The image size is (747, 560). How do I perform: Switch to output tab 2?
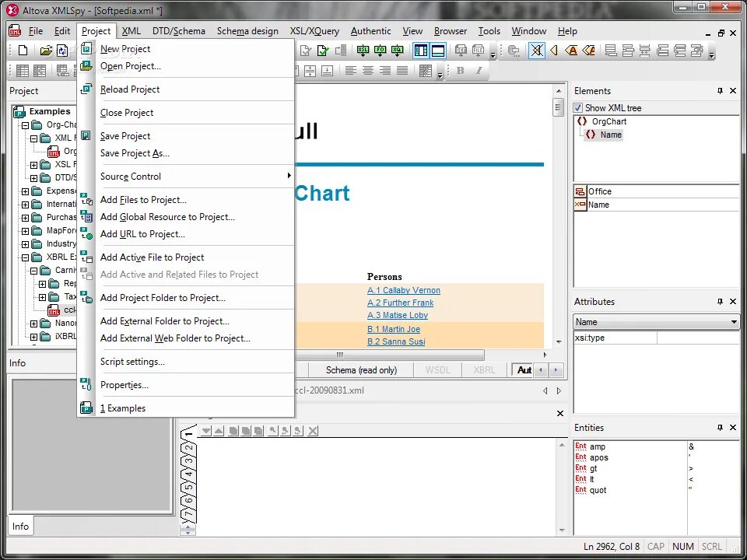click(x=189, y=448)
